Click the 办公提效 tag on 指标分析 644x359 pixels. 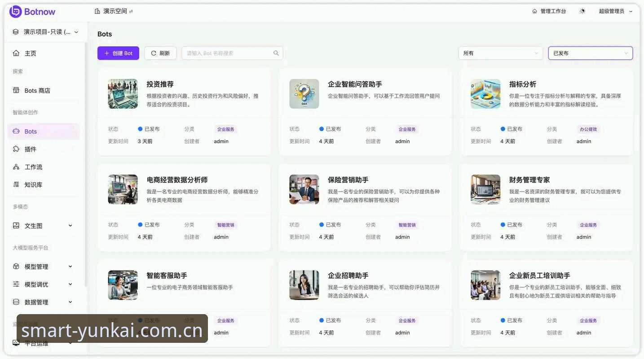[x=589, y=129]
